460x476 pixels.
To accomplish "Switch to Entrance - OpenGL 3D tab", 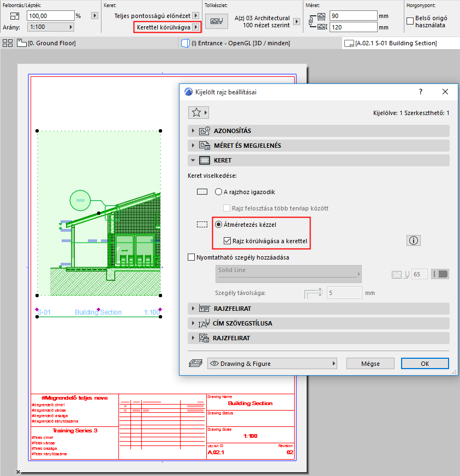I will 236,43.
